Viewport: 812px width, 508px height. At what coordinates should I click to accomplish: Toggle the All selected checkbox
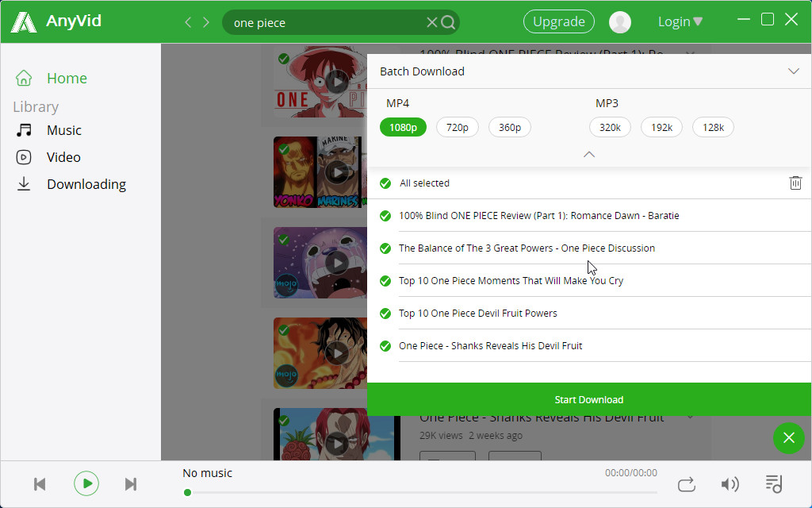tap(385, 183)
